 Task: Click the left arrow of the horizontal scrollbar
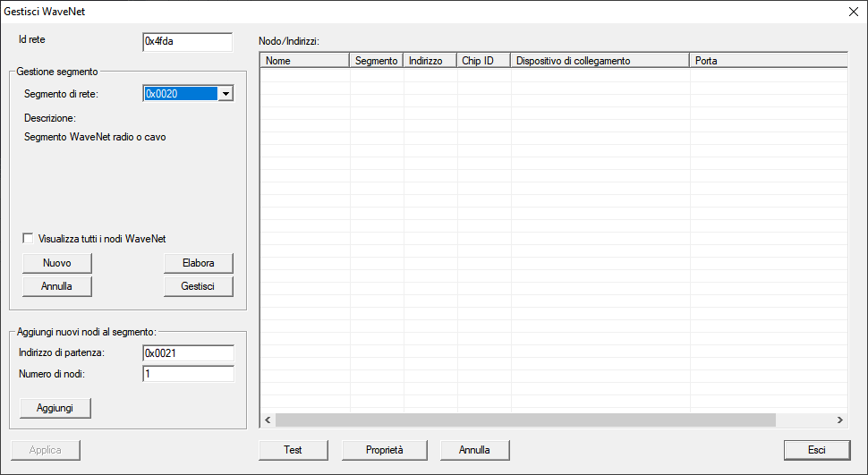tap(267, 420)
